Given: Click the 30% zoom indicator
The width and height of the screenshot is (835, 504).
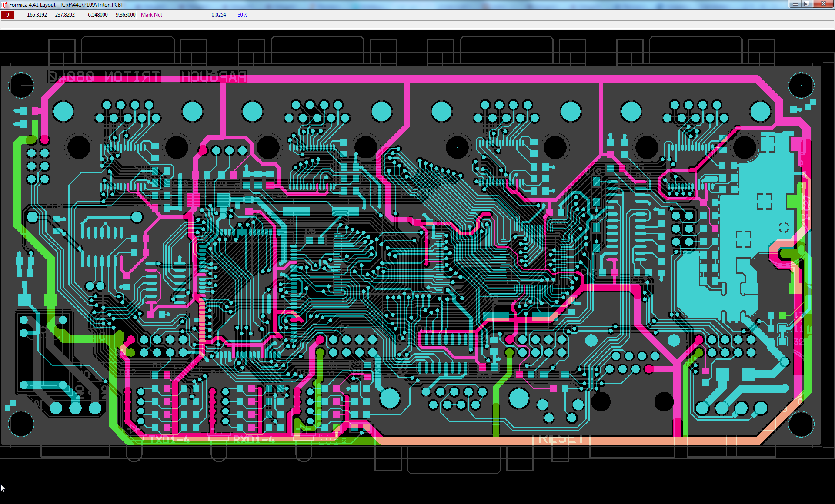Looking at the screenshot, I should click(243, 15).
